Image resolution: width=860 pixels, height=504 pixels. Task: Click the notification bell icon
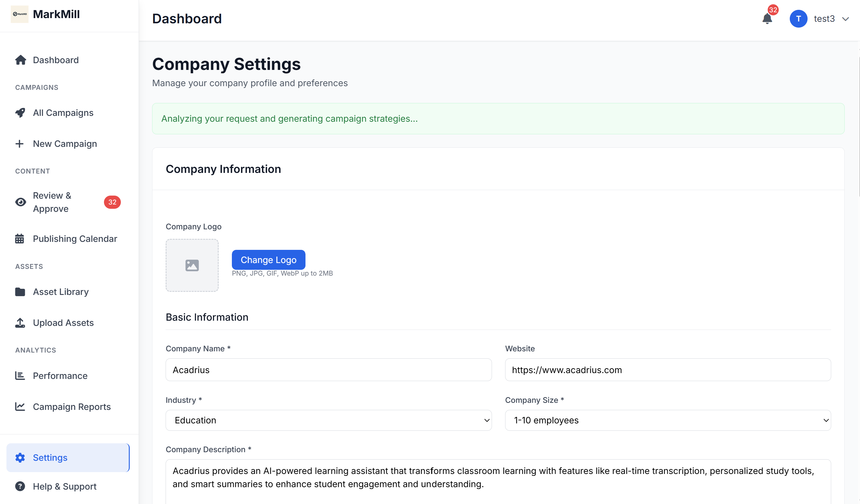point(766,19)
